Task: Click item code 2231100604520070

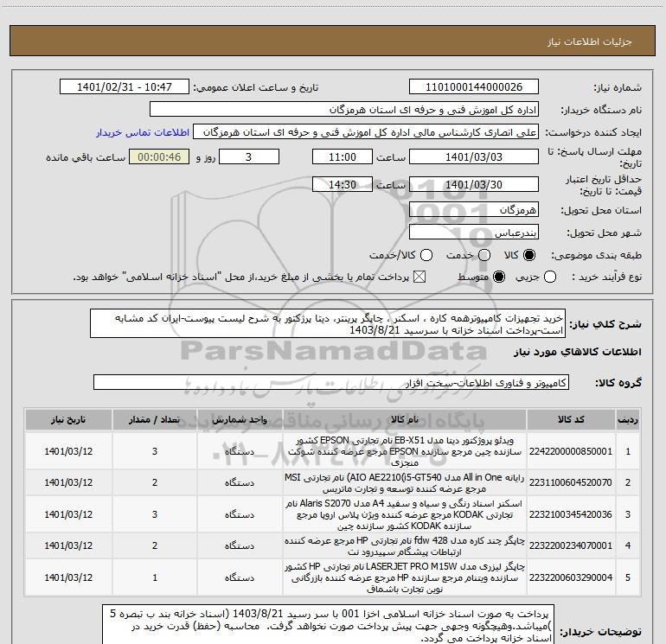Action: [x=571, y=482]
